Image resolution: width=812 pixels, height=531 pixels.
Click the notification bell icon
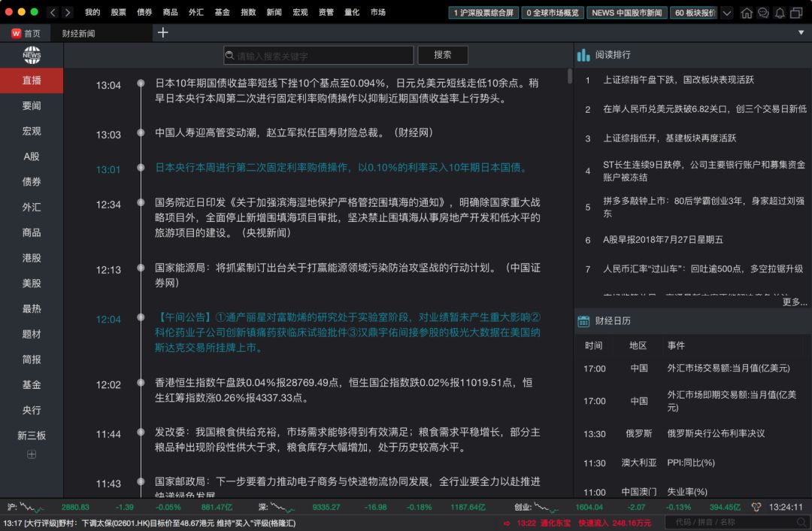point(780,12)
